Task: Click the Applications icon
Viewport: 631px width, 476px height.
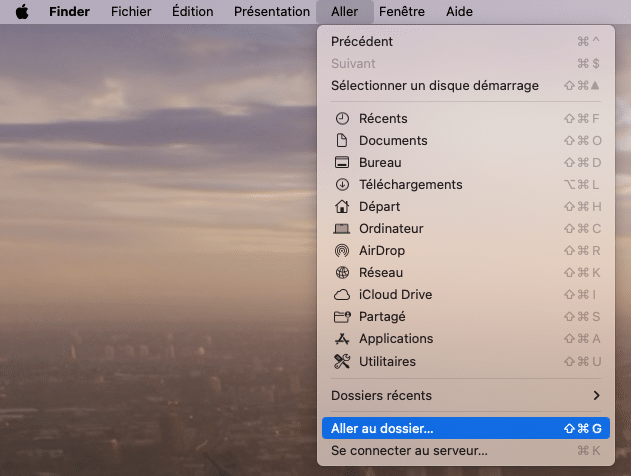Action: [x=341, y=339]
